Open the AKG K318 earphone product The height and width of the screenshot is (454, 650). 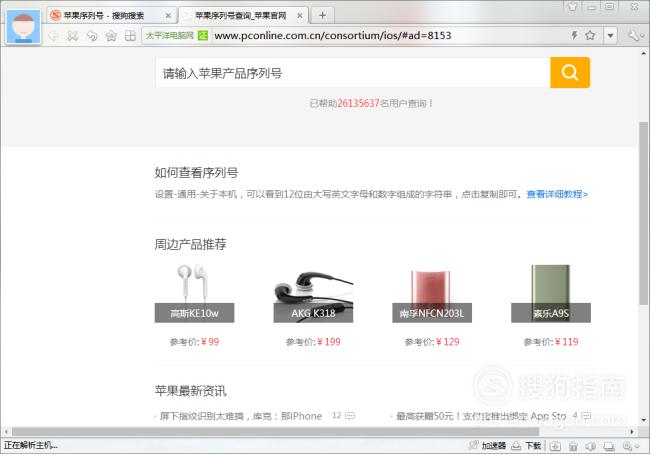(x=313, y=293)
